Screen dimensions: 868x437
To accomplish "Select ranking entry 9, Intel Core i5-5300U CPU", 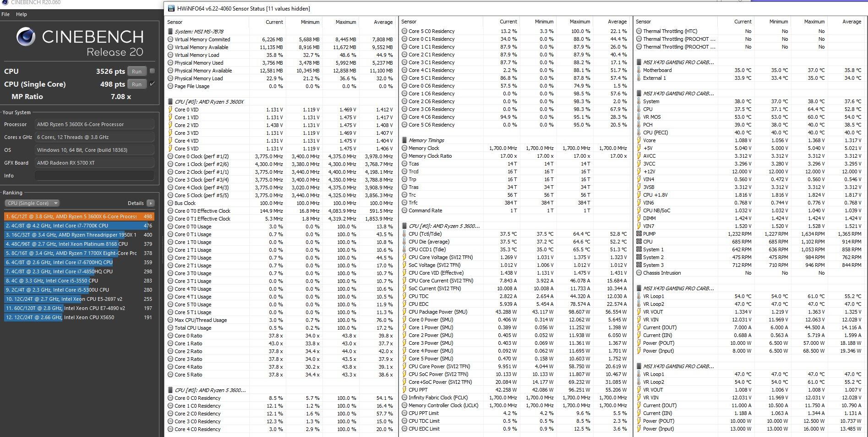I will click(79, 290).
